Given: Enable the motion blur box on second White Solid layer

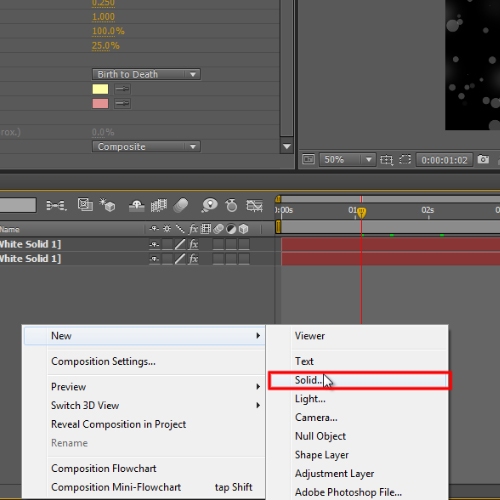Looking at the screenshot, I should coord(218,259).
